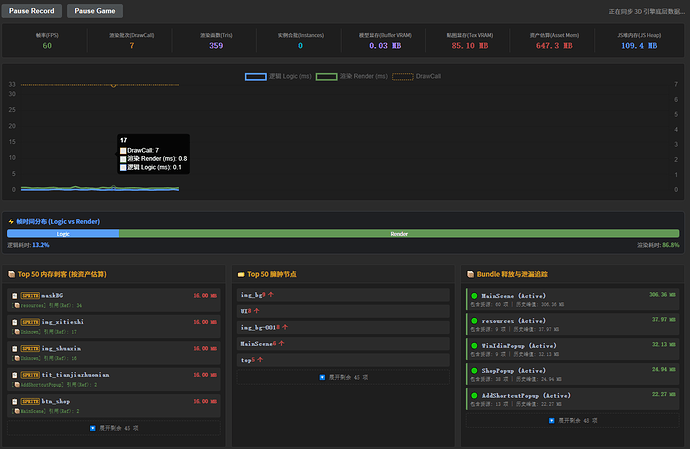Click the green status dot of MainScene bundle
The height and width of the screenshot is (449, 690).
pos(474,296)
